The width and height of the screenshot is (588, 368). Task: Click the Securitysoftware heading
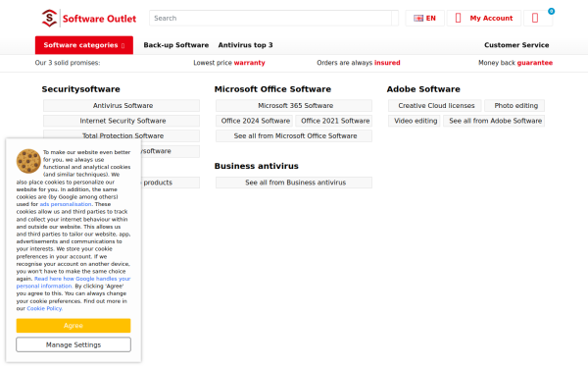pyautogui.click(x=80, y=89)
